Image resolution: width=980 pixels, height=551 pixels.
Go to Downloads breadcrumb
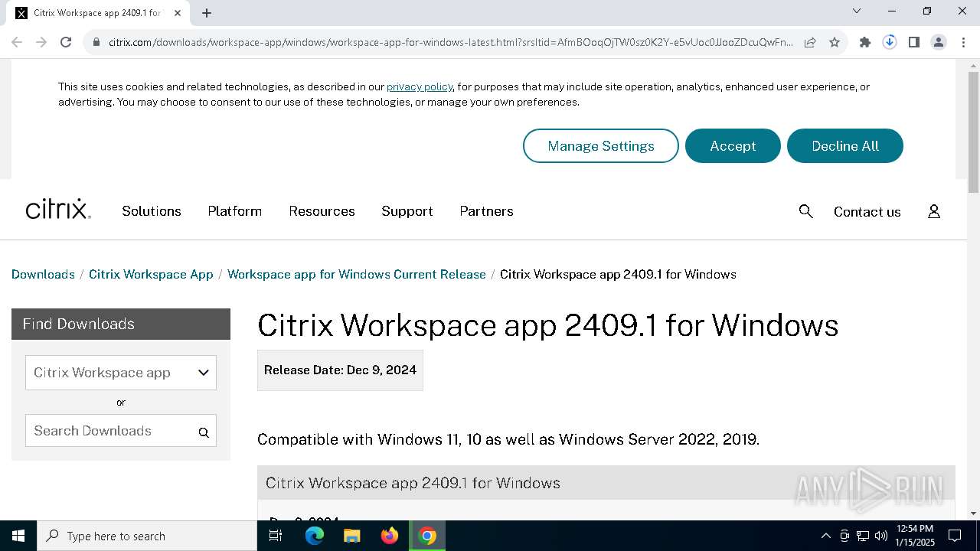coord(43,274)
